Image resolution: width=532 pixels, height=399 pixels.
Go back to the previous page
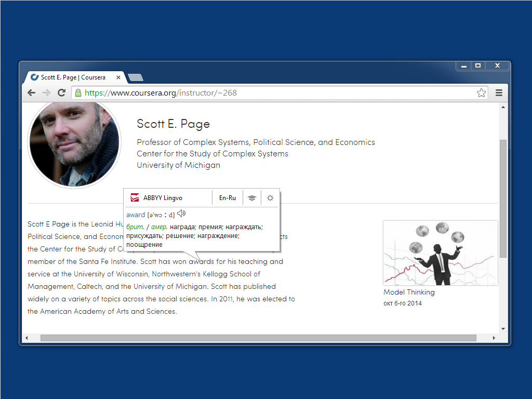(x=32, y=93)
